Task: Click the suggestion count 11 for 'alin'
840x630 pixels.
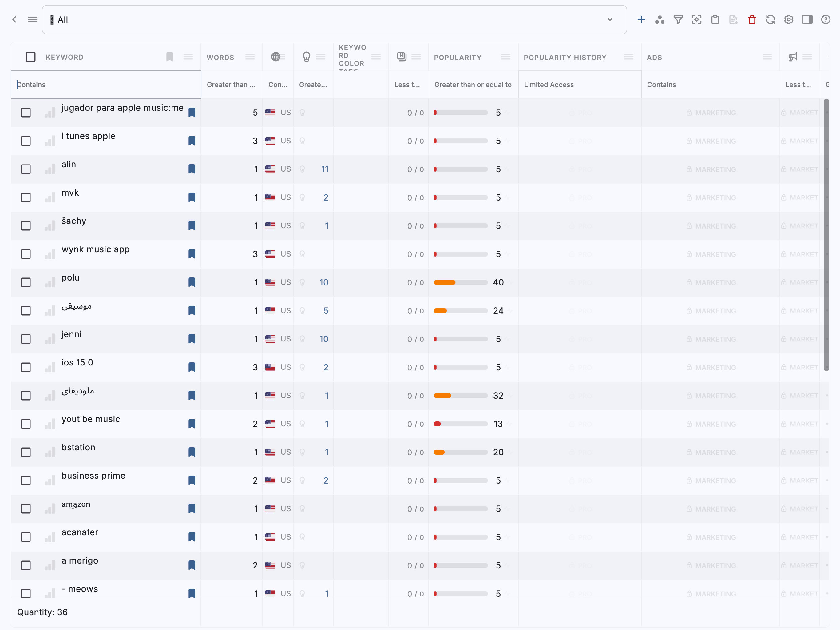Action: tap(325, 169)
